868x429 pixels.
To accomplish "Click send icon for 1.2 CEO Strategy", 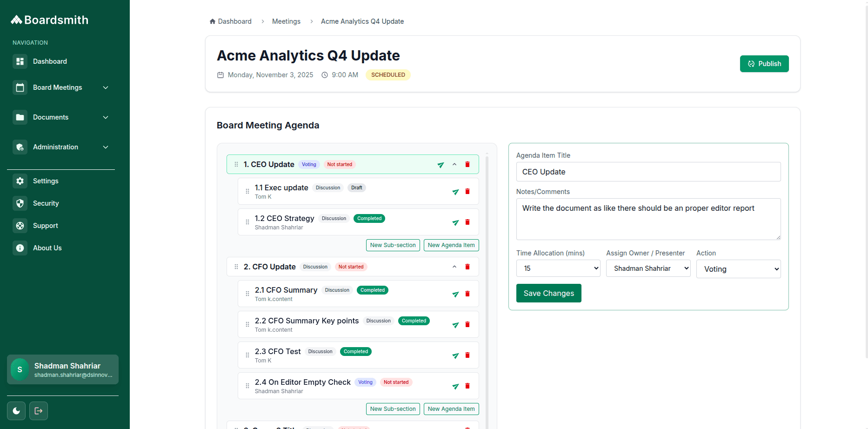I will pyautogui.click(x=455, y=222).
